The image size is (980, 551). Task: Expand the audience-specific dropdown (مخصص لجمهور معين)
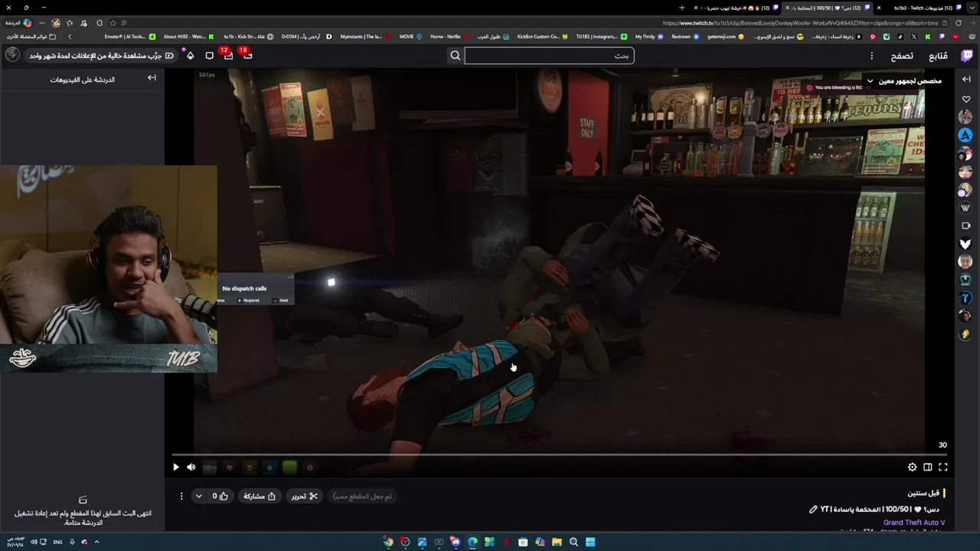click(903, 80)
